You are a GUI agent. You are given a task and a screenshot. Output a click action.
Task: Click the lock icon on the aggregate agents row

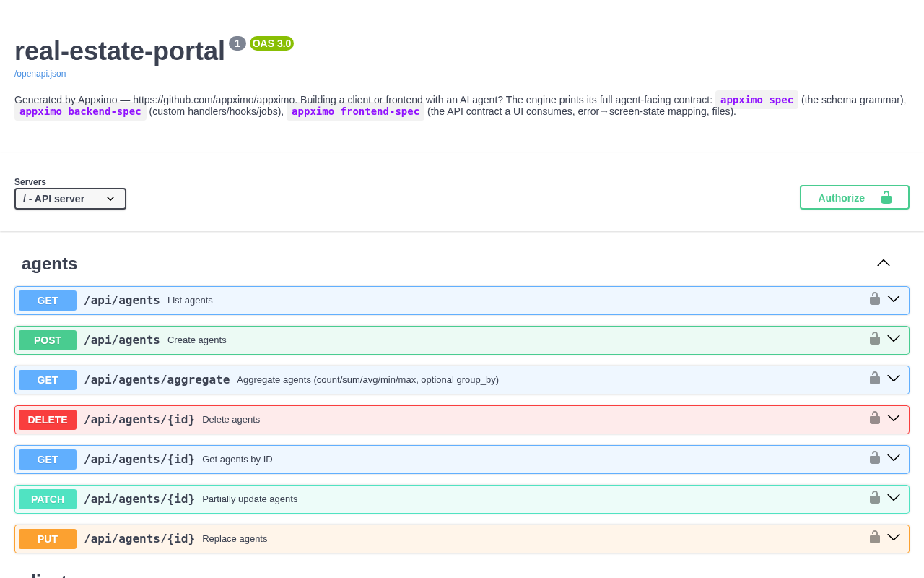[875, 379]
